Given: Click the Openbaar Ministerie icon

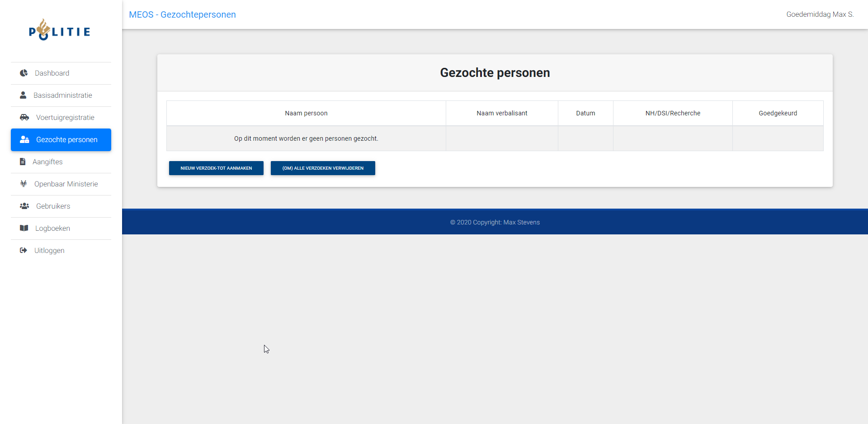Looking at the screenshot, I should coord(24,184).
